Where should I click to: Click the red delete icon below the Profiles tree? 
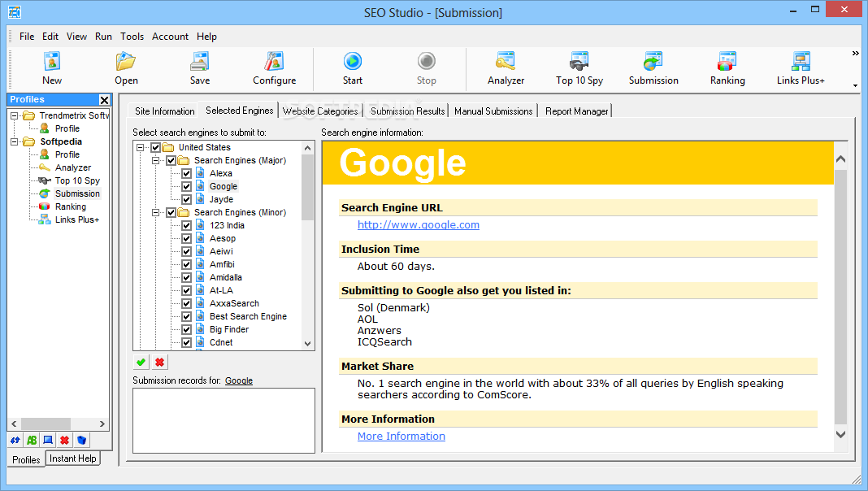pyautogui.click(x=65, y=440)
